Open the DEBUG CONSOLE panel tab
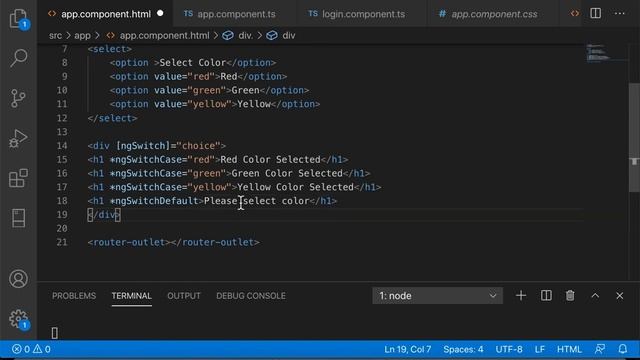 pos(251,296)
